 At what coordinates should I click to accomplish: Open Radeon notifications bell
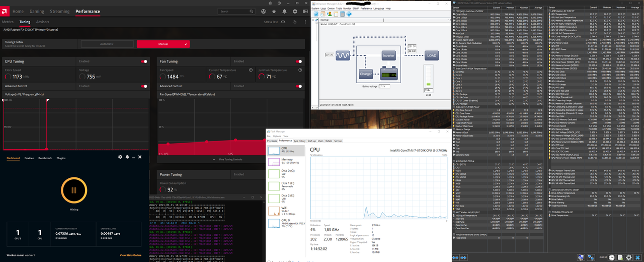(x=283, y=11)
